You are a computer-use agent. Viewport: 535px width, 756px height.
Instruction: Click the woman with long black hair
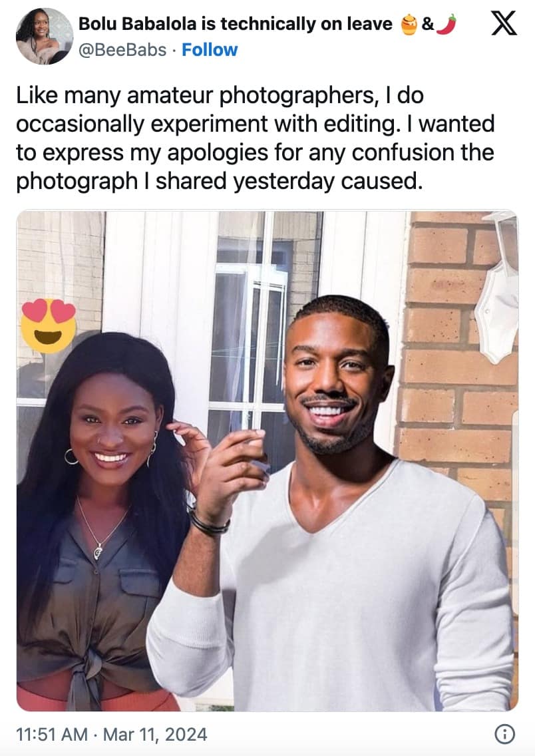tap(101, 520)
